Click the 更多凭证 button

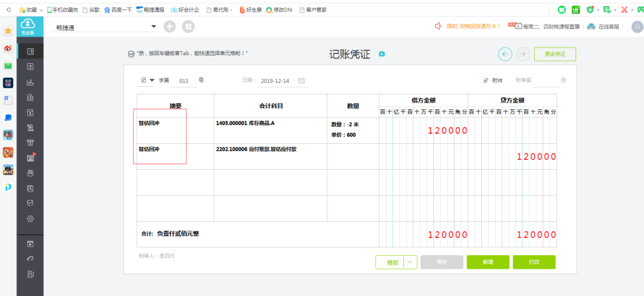click(x=555, y=54)
